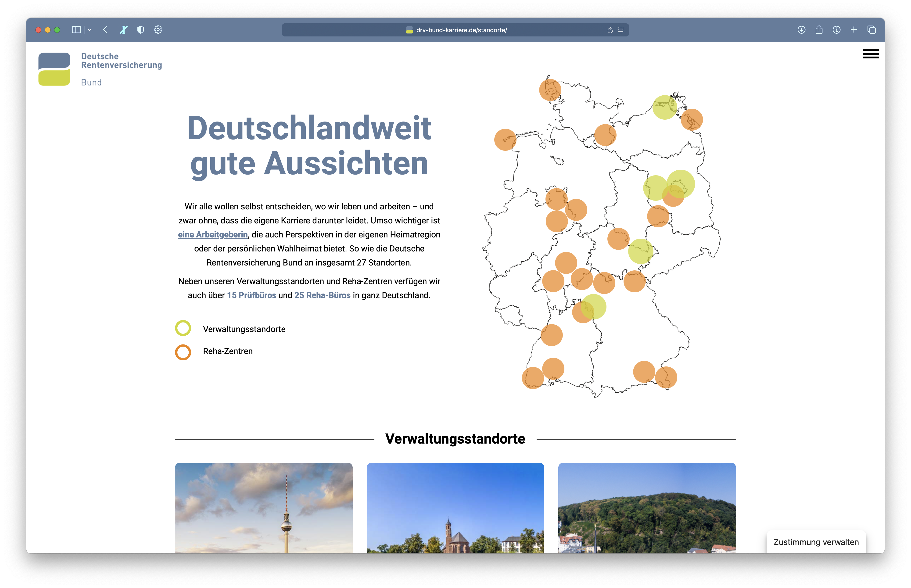Open the church photo card
The width and height of the screenshot is (911, 588).
point(455,508)
